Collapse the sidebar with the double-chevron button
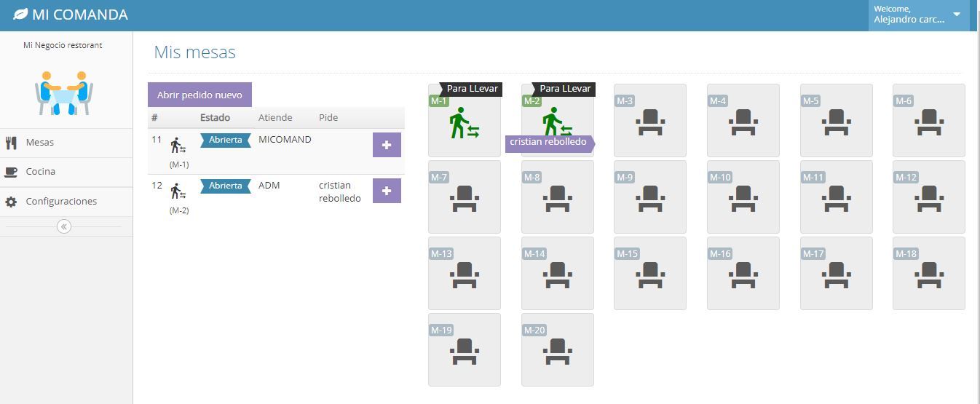This screenshot has width=980, height=404. tap(64, 226)
